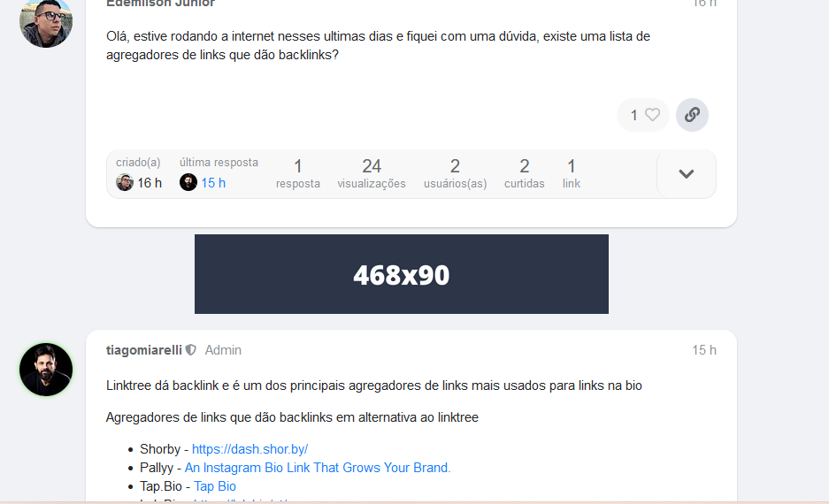Open 'An Instagram Bio Link That Grows Your Brand' link
The height and width of the screenshot is (504, 829).
[318, 468]
